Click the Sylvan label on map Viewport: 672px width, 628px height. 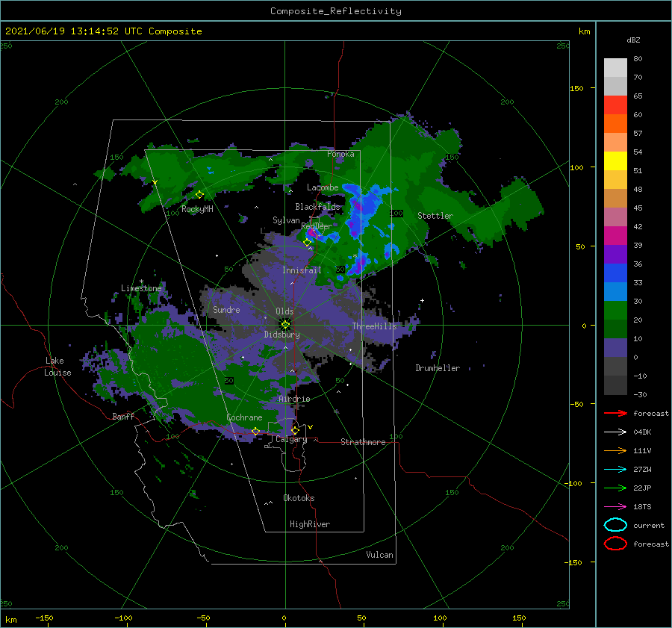pos(286,220)
